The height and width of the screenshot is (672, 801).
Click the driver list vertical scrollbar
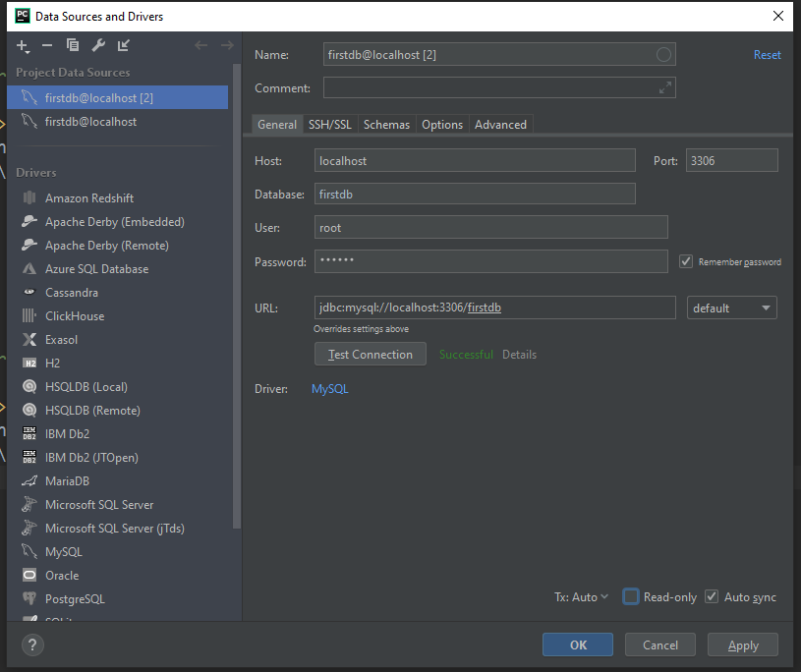point(237,296)
